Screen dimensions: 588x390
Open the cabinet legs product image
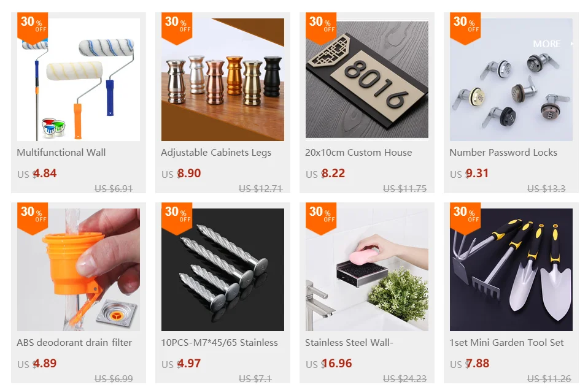223,80
